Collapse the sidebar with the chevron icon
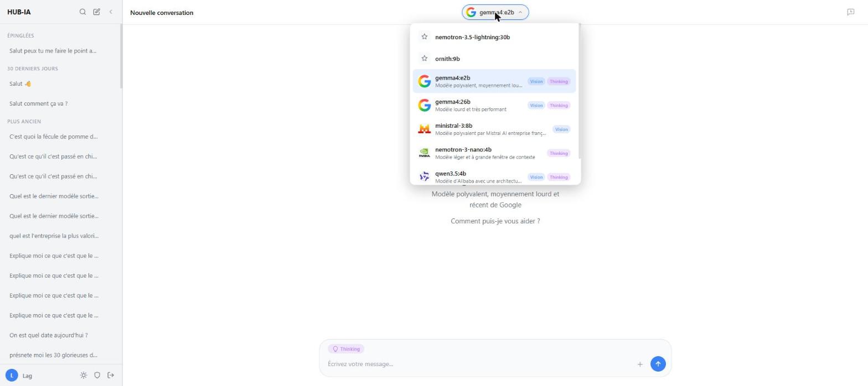This screenshot has height=386, width=868. coord(111,12)
